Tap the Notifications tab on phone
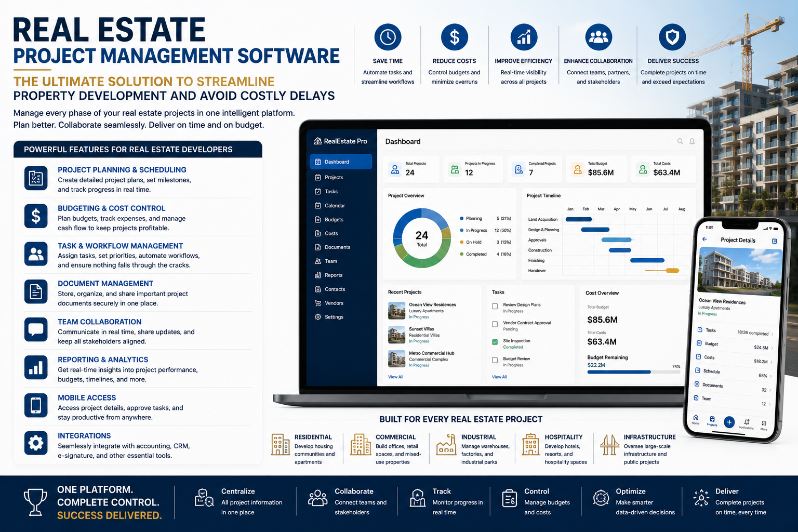The image size is (798, 532). [x=747, y=424]
